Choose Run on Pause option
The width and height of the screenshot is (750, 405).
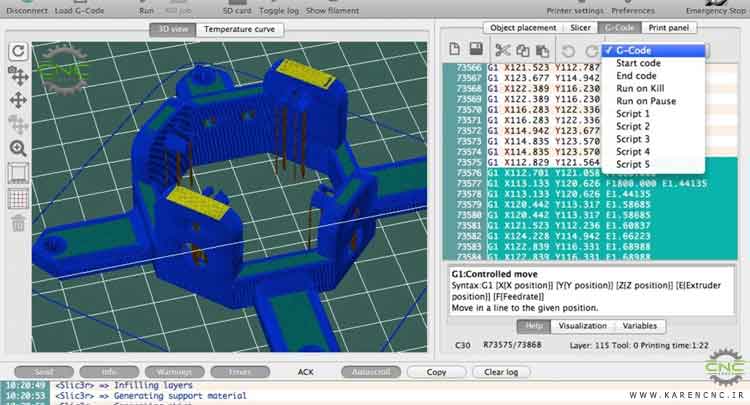[653, 101]
